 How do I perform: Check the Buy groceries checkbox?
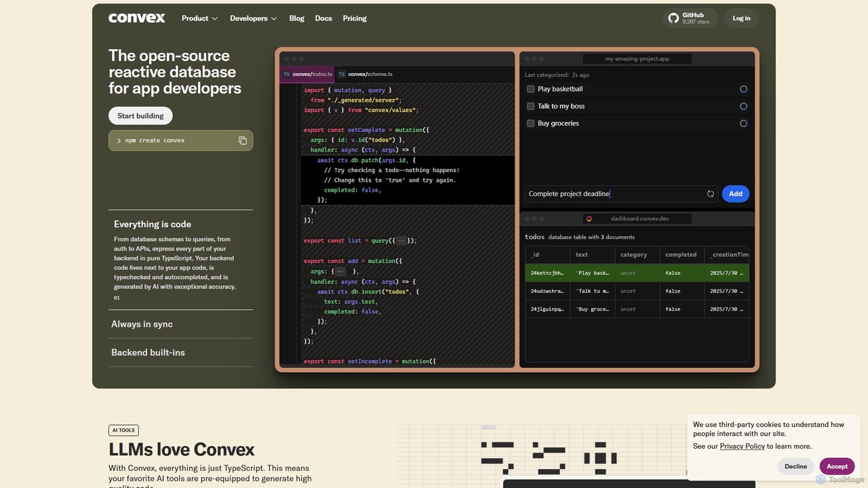(x=530, y=123)
